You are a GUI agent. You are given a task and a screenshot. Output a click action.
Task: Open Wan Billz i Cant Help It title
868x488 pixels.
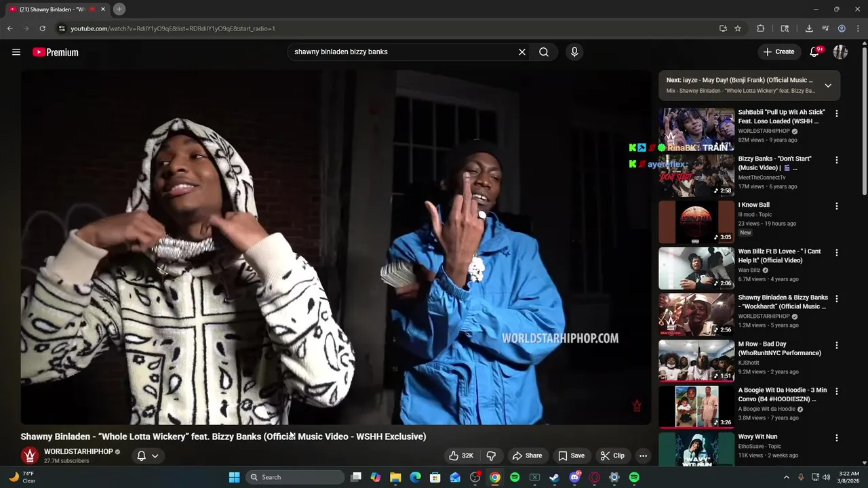coord(779,256)
